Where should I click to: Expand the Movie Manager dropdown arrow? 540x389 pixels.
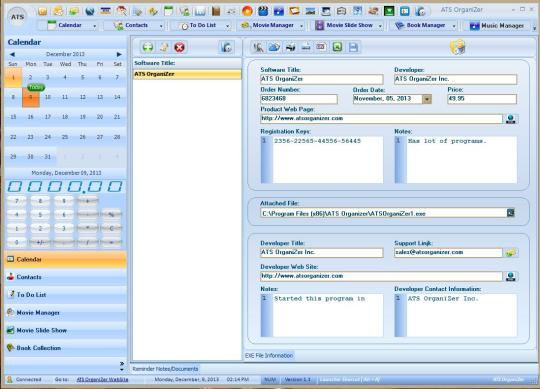click(x=301, y=26)
